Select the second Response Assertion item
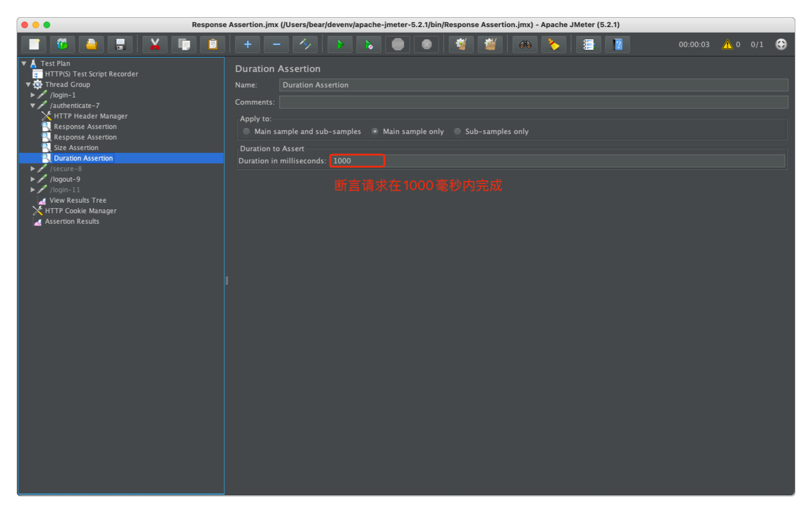The image size is (812, 513). pos(85,137)
